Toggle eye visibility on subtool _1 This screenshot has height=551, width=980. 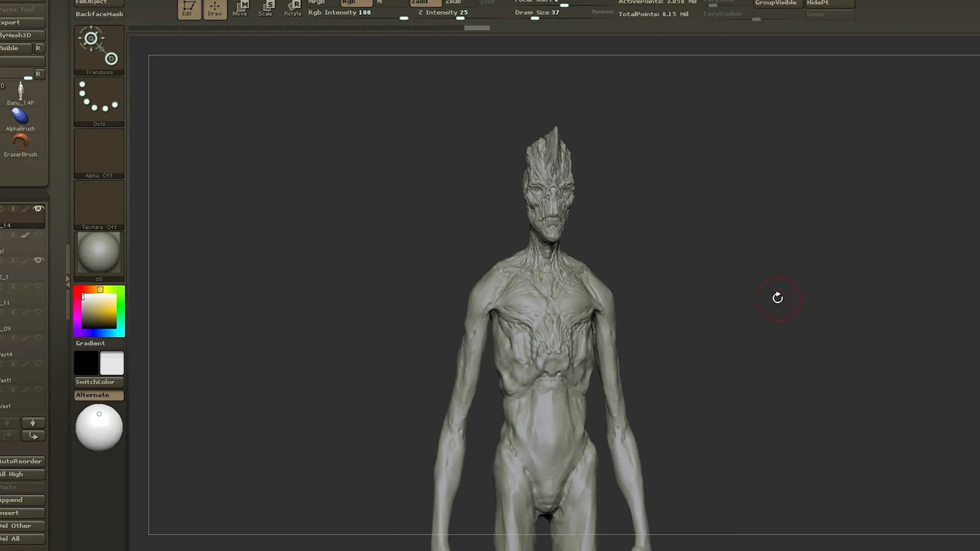coord(38,260)
